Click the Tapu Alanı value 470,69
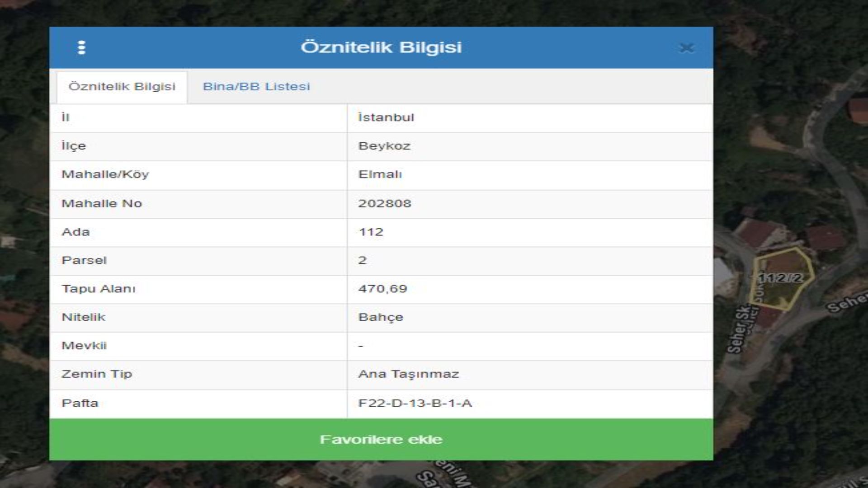868x488 pixels. 382,289
